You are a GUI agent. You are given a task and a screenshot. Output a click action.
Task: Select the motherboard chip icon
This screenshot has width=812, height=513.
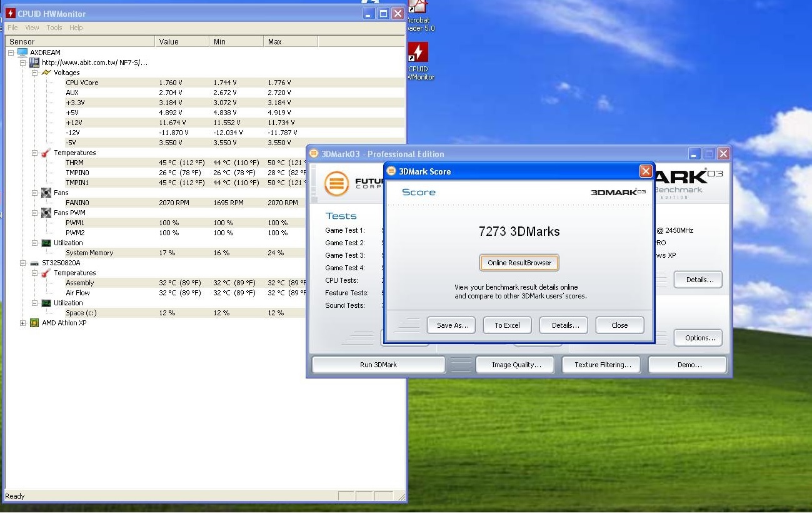34,63
